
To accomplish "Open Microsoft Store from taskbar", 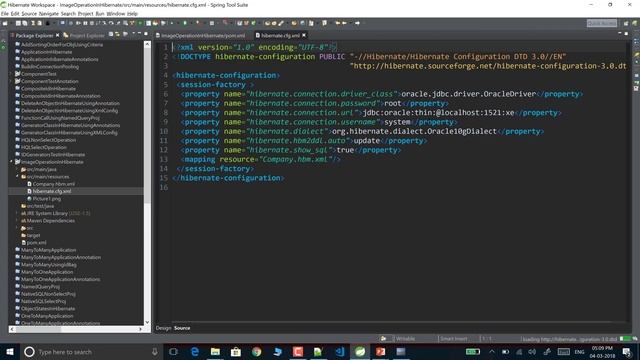I will click(236, 352).
